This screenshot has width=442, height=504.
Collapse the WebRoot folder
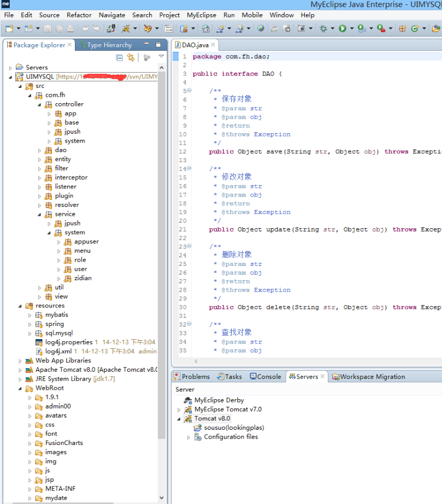(x=20, y=389)
